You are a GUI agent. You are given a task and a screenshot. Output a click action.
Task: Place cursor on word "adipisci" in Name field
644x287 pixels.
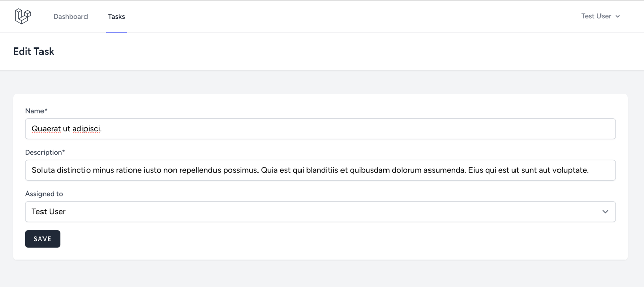click(86, 129)
